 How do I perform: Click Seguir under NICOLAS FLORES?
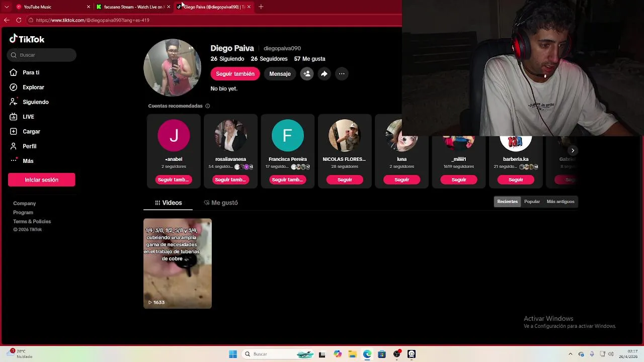(x=345, y=179)
